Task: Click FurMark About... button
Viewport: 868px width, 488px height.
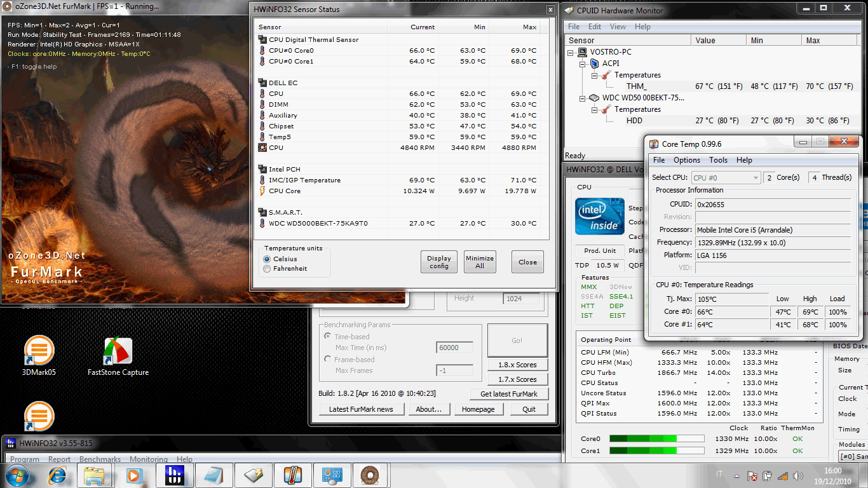Action: click(429, 409)
